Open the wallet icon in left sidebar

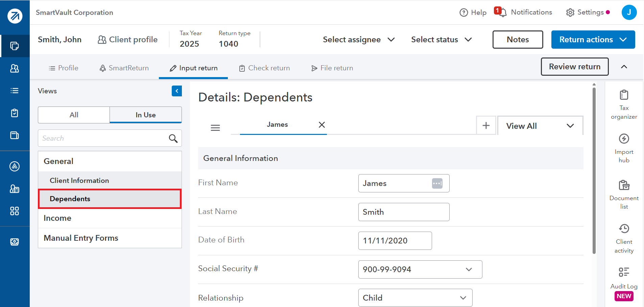pos(15,135)
